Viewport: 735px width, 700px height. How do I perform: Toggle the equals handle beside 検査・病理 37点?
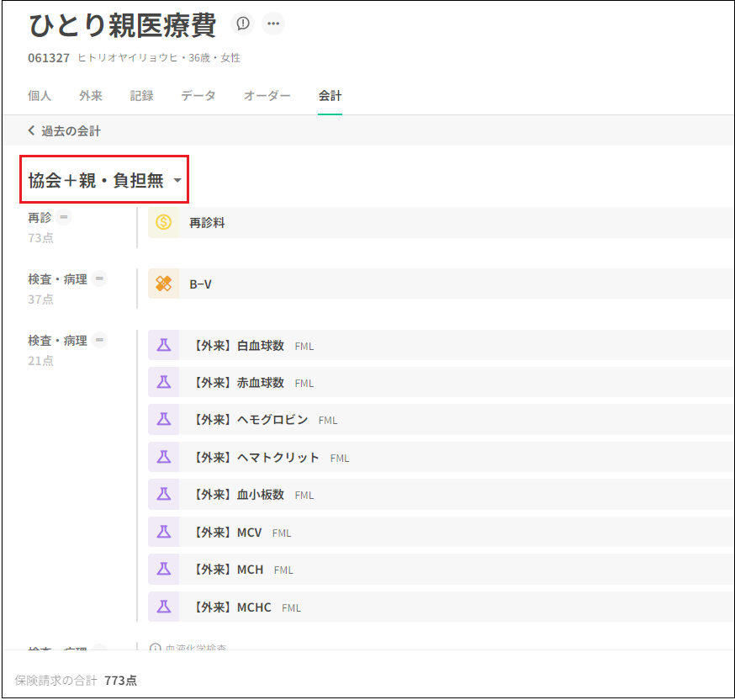tap(99, 278)
